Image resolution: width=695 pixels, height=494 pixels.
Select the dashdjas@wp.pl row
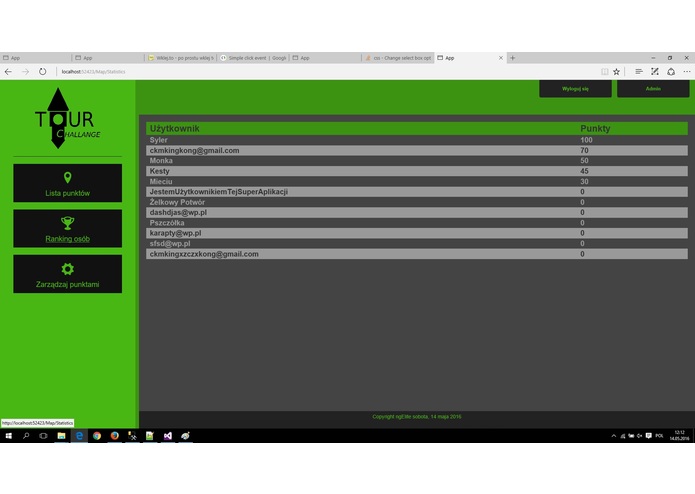(417, 213)
